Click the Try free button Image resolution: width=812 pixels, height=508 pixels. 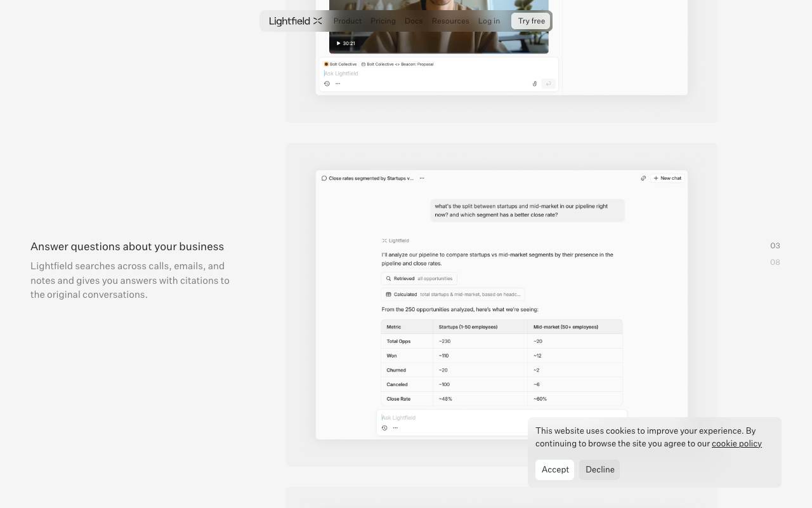click(x=532, y=21)
